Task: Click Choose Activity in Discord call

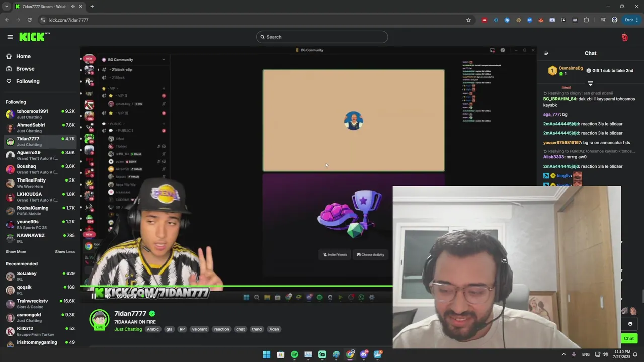Action: click(x=371, y=255)
